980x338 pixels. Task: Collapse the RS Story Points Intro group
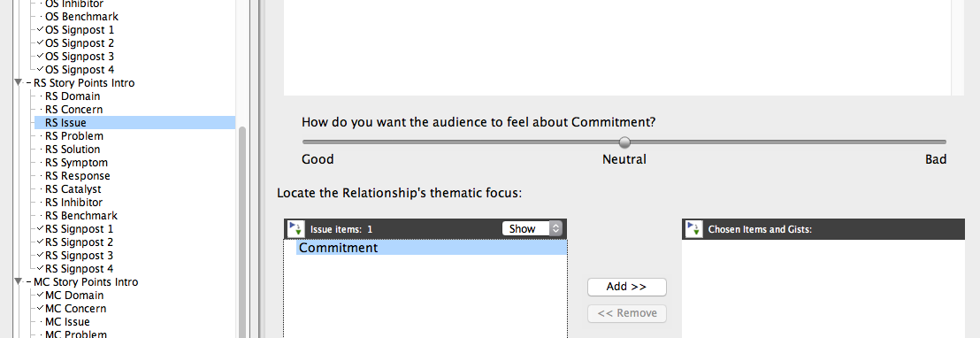coord(18,83)
